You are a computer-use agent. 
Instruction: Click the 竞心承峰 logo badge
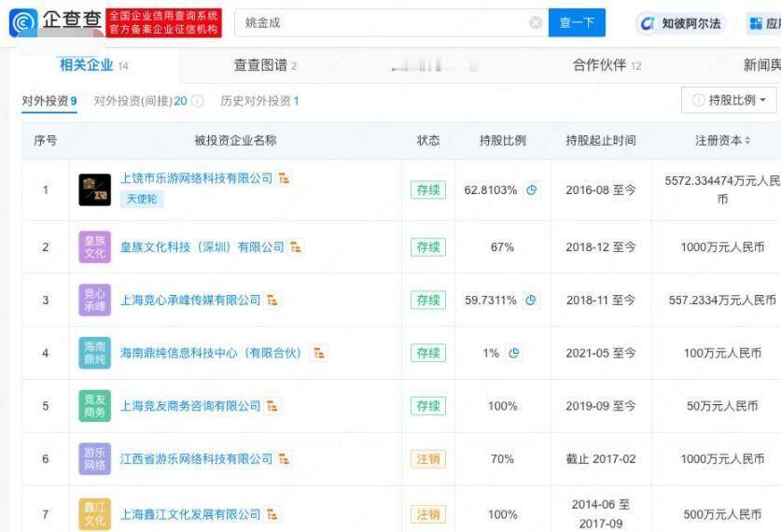(94, 300)
